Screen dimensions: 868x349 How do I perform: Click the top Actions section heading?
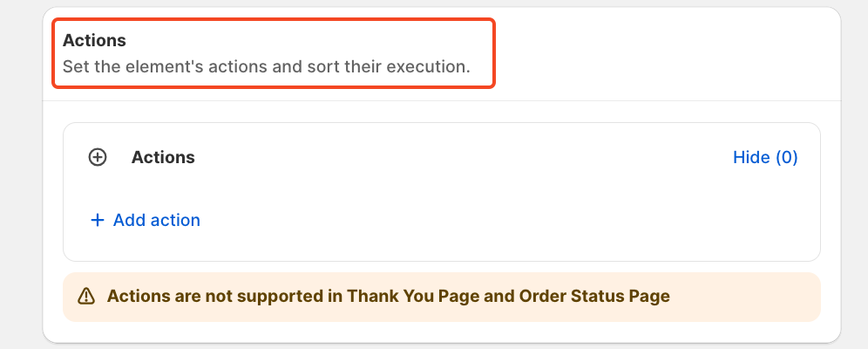(x=94, y=40)
